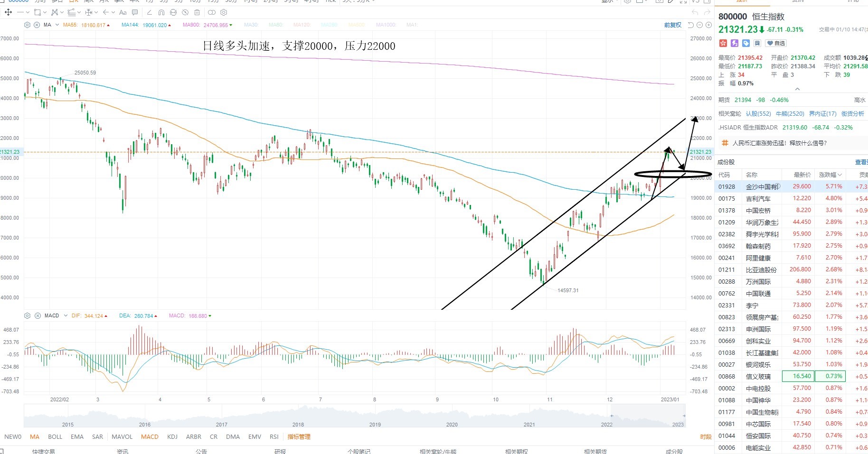
Task: Click the comment bubble annotation tool
Action: [x=135, y=12]
